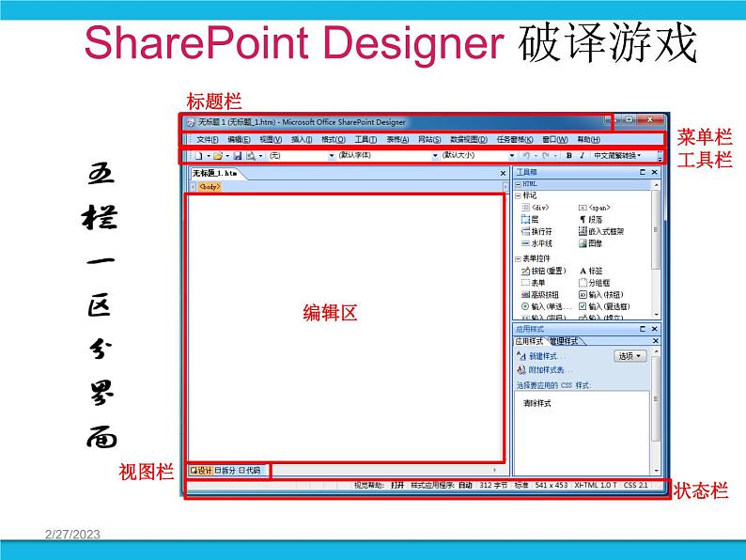The image size is (746, 560).
Task: Close the 工具箱 (Toolbox) panel
Action: [654, 172]
